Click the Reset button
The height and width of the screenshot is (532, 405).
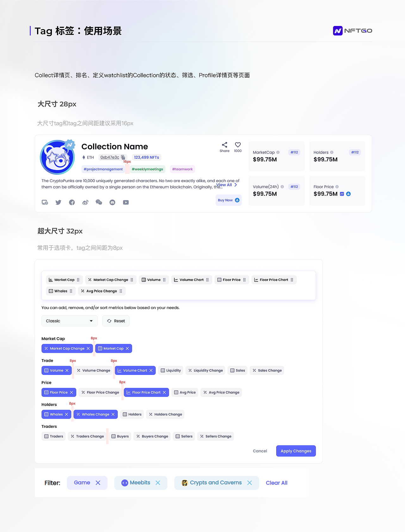pos(116,321)
